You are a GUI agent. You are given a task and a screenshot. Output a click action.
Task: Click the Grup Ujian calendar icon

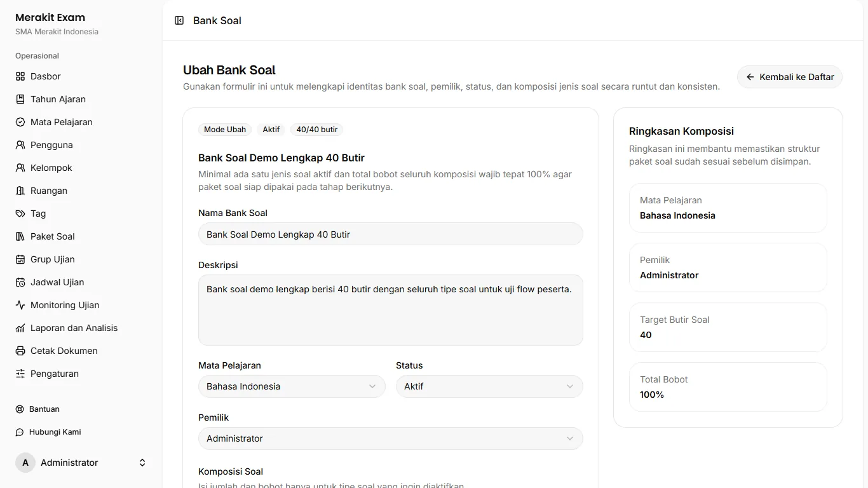(20, 259)
